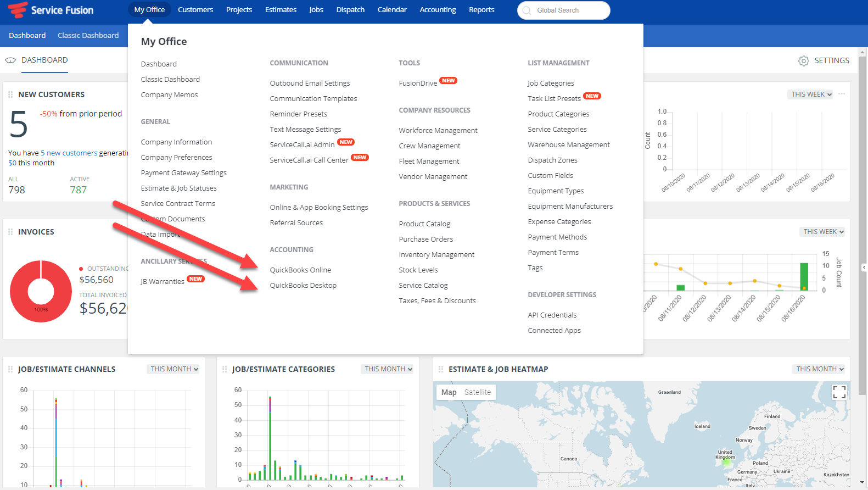Open Text Message Settings
Screen dimensions: 868x490
(x=305, y=130)
